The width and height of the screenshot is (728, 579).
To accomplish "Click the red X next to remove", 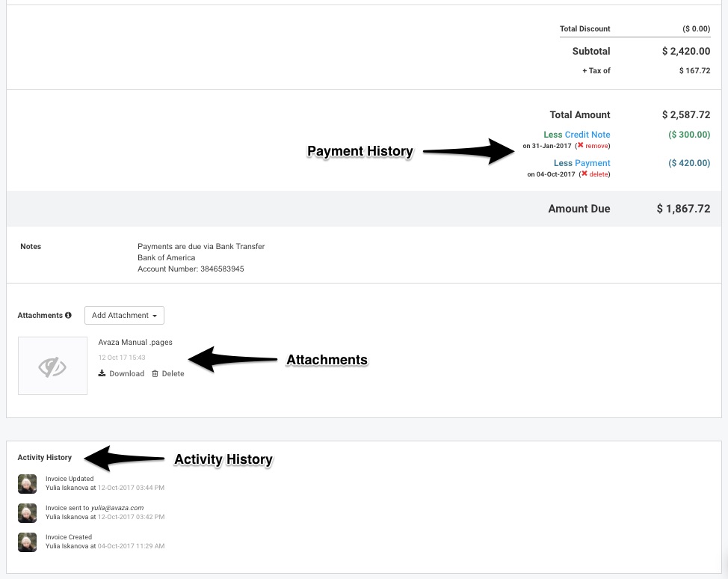I will 580,145.
